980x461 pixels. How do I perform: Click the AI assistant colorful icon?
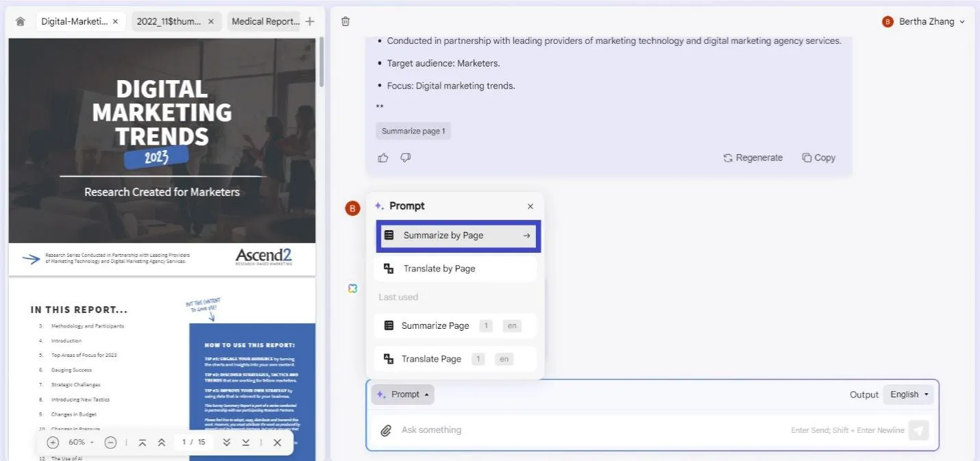coord(352,288)
